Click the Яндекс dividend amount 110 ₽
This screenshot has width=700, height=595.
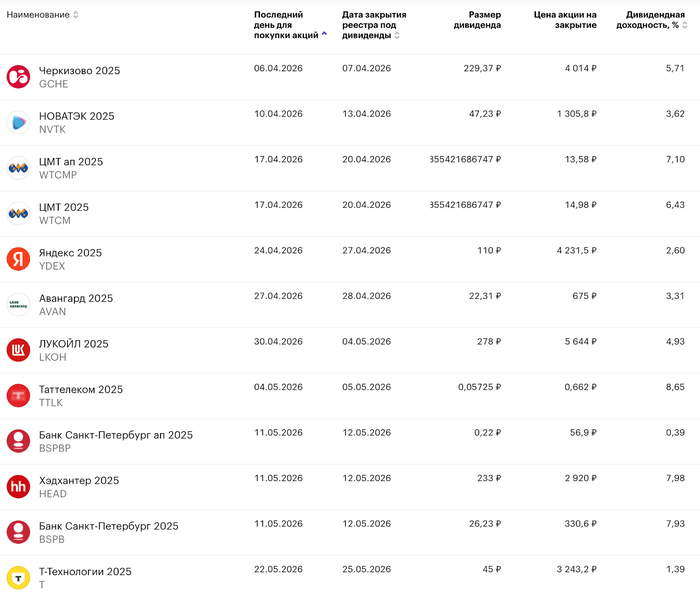(487, 253)
